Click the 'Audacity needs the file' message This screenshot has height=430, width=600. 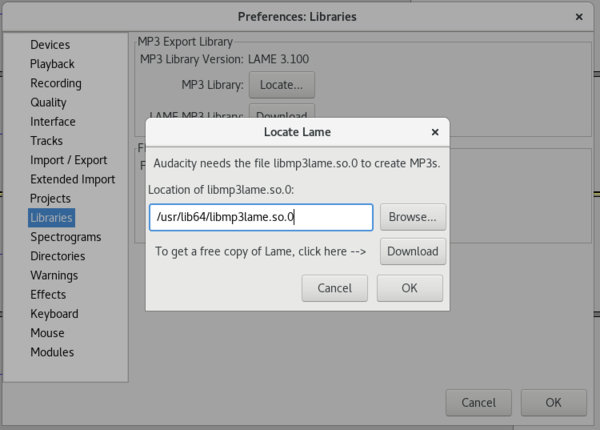tap(297, 163)
